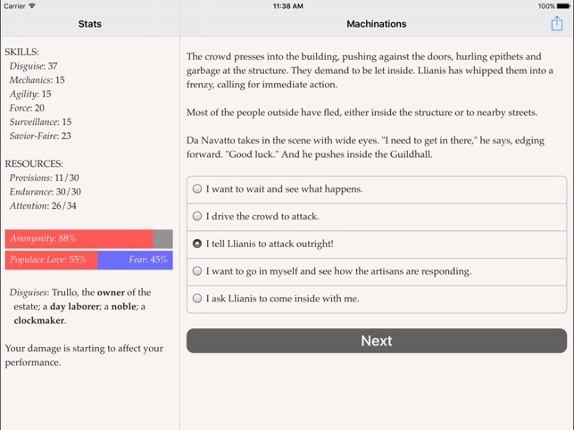Click the 11:38 AM clock

288,6
